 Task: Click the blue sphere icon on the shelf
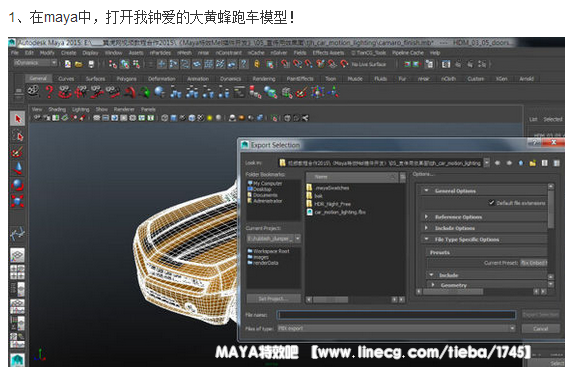(x=159, y=92)
